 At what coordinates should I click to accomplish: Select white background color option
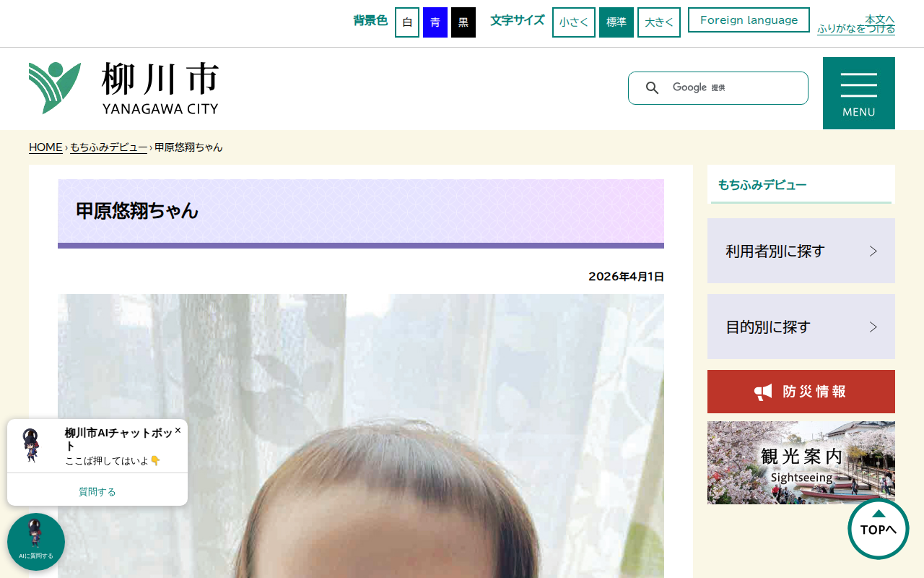click(407, 22)
